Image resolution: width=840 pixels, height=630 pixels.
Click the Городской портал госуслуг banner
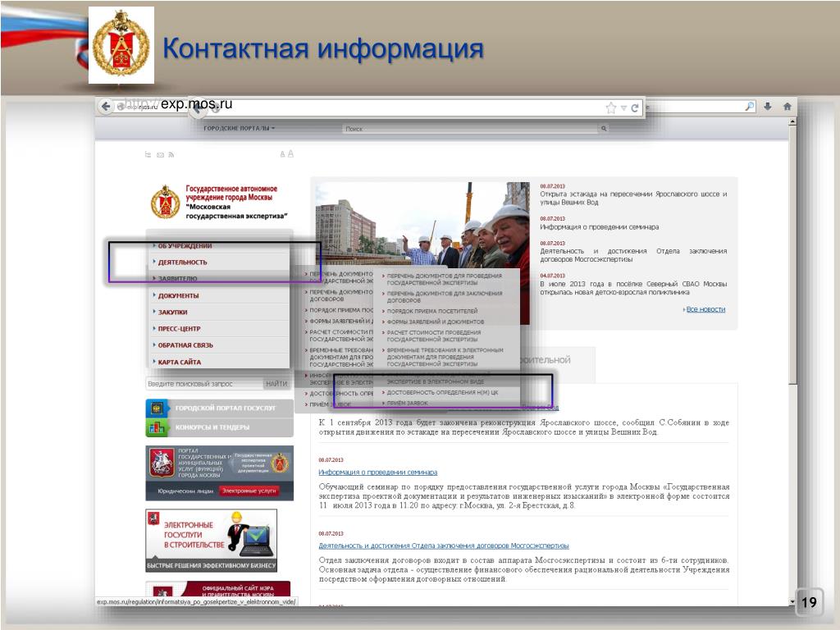[x=220, y=409]
